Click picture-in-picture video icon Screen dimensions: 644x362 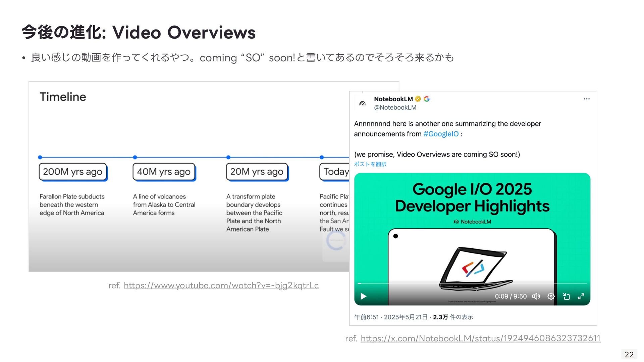566,296
